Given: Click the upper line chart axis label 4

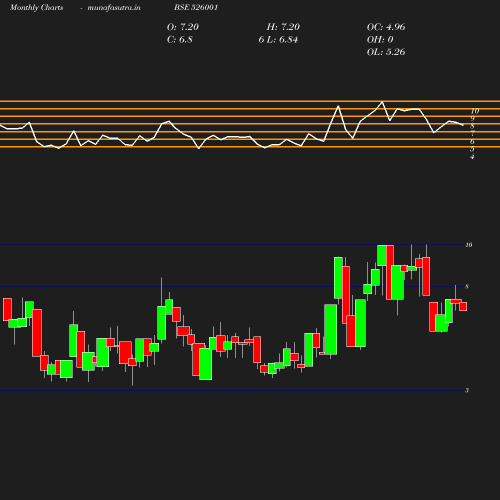Looking at the screenshot, I should point(472,157).
